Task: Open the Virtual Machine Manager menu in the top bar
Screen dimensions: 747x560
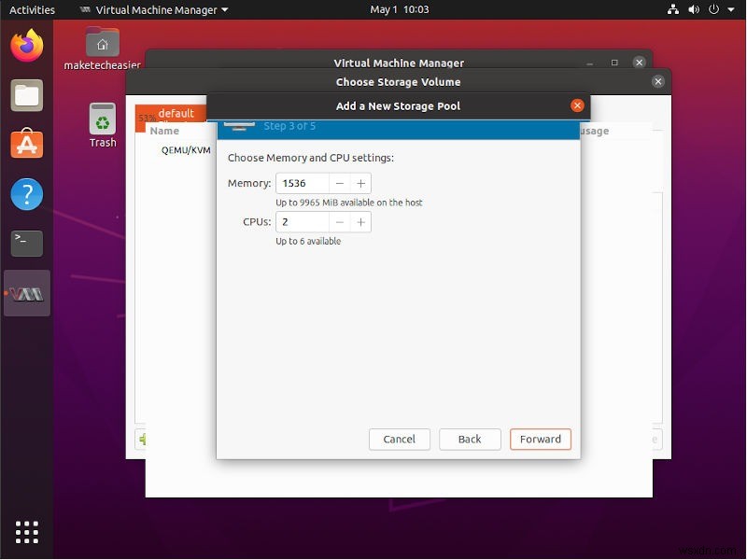Action: 152,9
